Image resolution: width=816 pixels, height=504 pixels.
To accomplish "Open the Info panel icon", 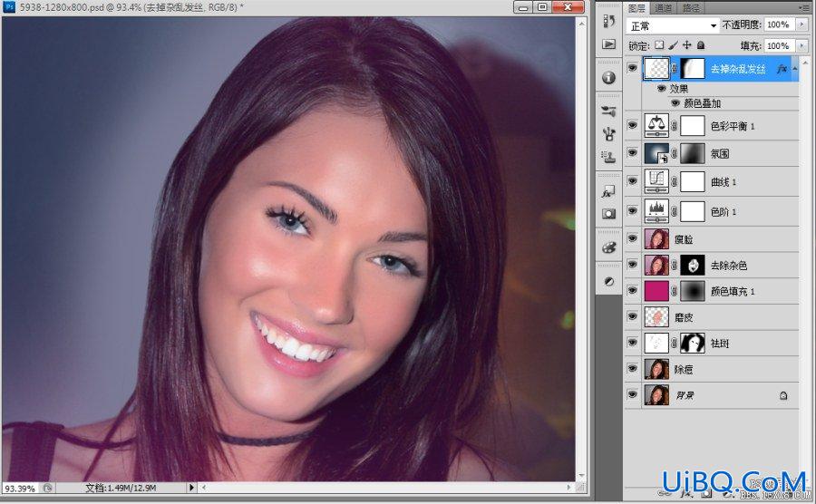I will 609,77.
